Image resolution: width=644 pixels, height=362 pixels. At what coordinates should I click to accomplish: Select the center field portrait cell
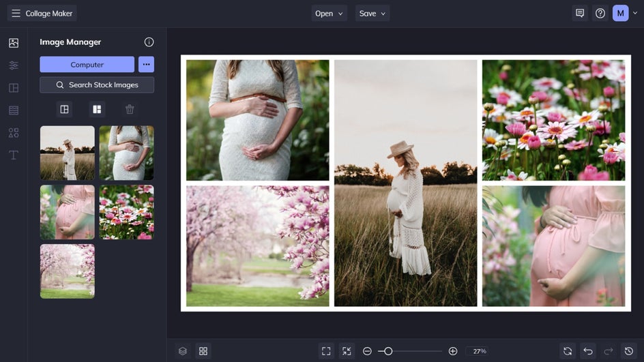pyautogui.click(x=406, y=183)
